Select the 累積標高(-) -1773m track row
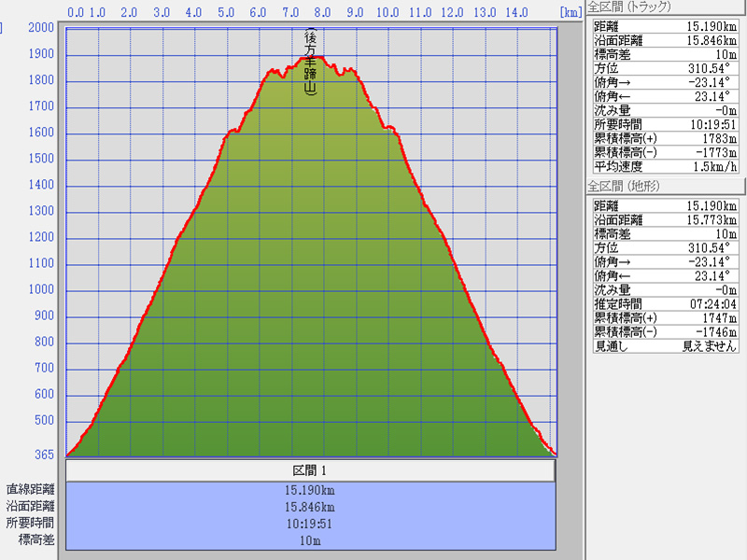747x560 pixels. (667, 153)
